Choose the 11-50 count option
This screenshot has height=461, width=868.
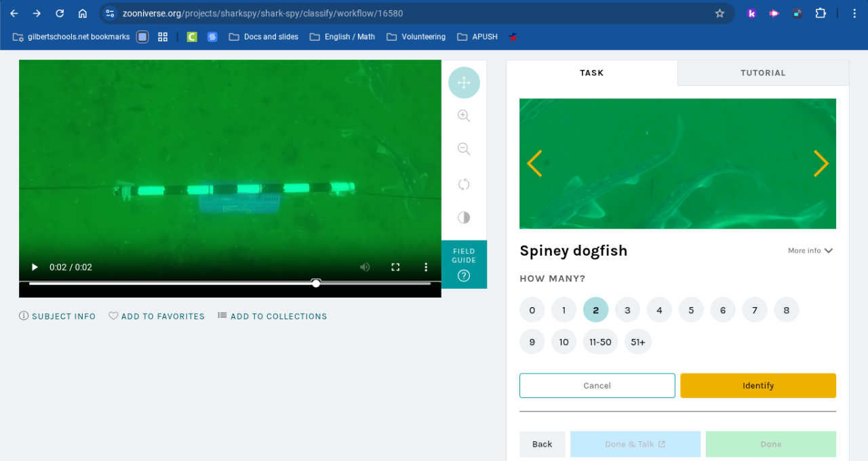[x=601, y=342]
